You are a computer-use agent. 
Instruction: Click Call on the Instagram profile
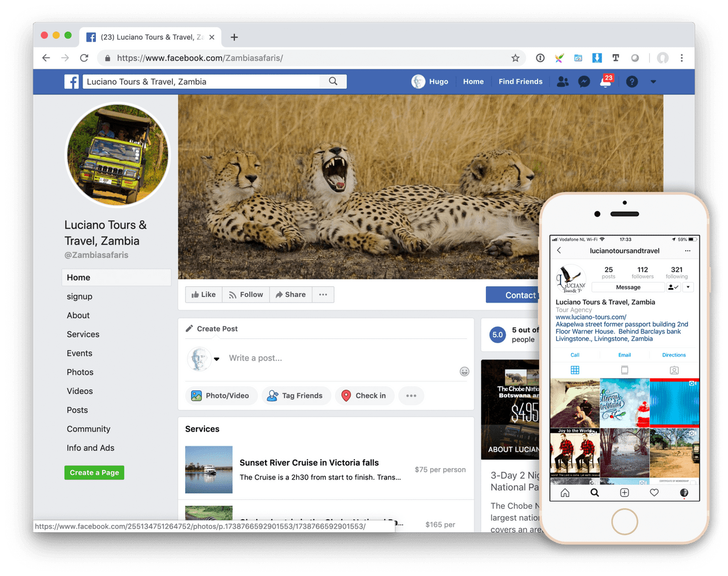coord(575,355)
